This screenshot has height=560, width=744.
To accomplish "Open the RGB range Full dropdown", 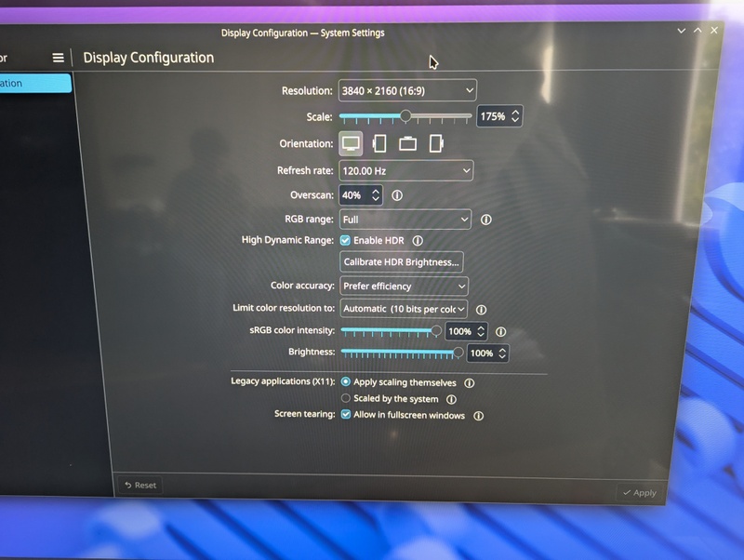I will pyautogui.click(x=405, y=220).
